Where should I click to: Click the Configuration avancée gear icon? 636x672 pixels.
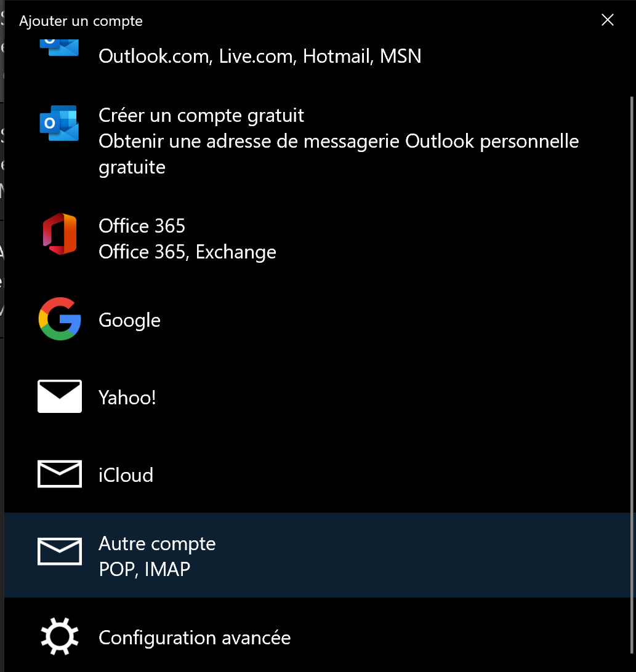point(60,637)
